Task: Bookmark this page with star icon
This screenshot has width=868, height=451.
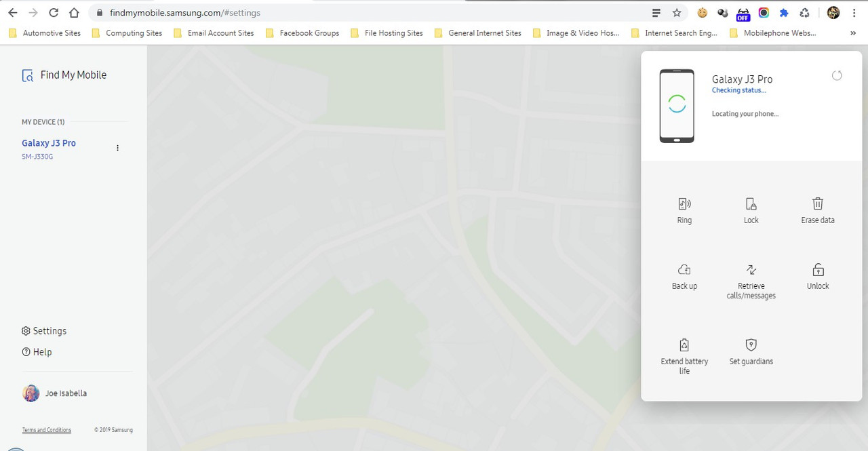Action: 676,13
